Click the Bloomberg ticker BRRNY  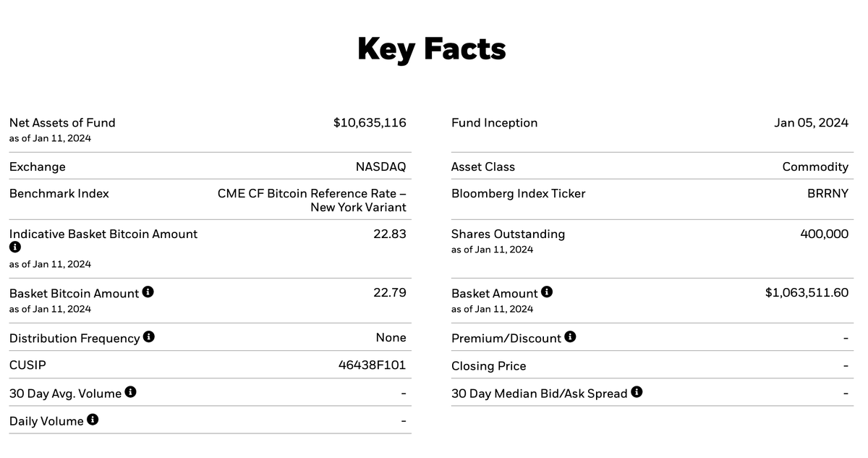(827, 194)
